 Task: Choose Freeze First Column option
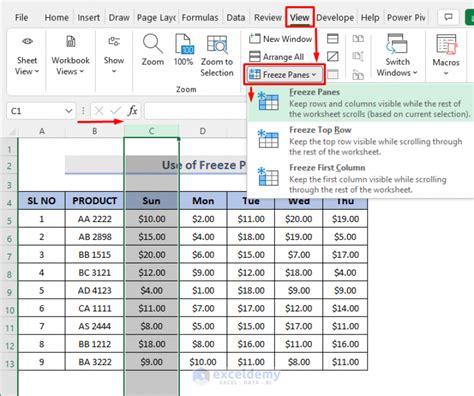(x=361, y=178)
